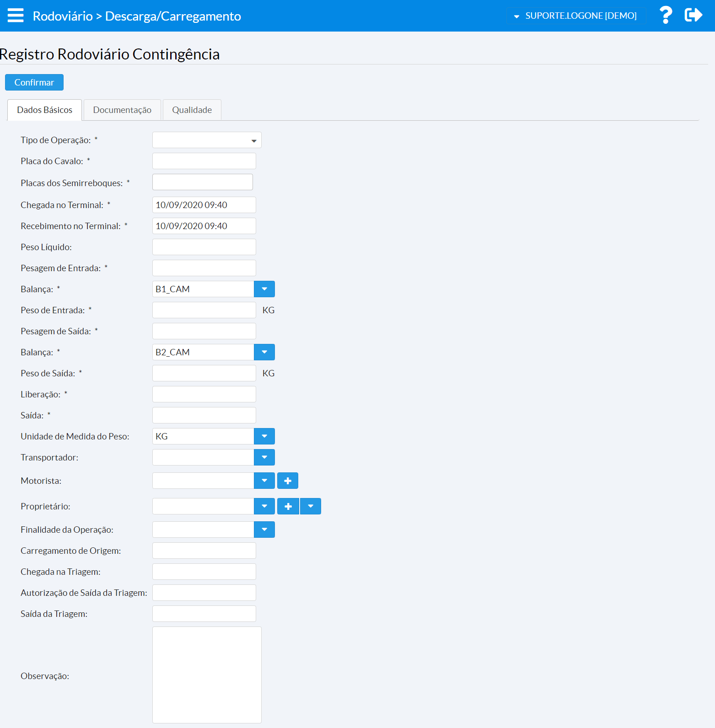Screen dimensions: 715x728
Task: Expand the Transportador dropdown
Action: coord(264,457)
